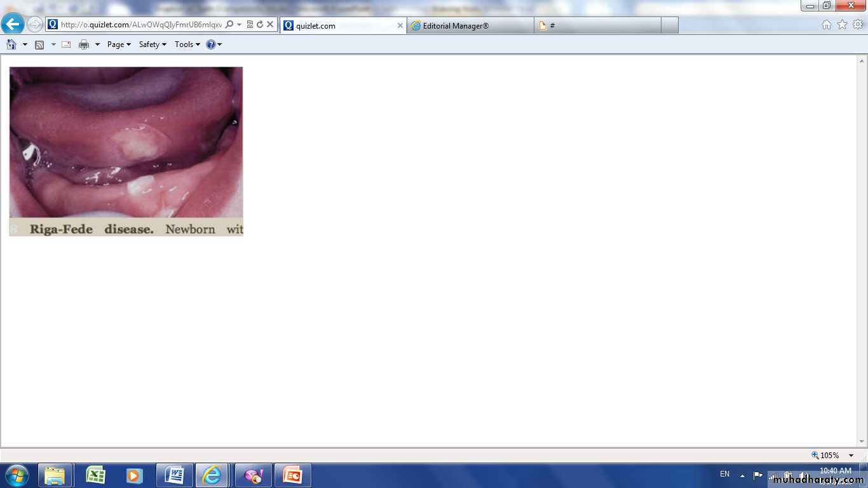Click the new tab button
The height and width of the screenshot is (488, 868).
click(x=670, y=25)
